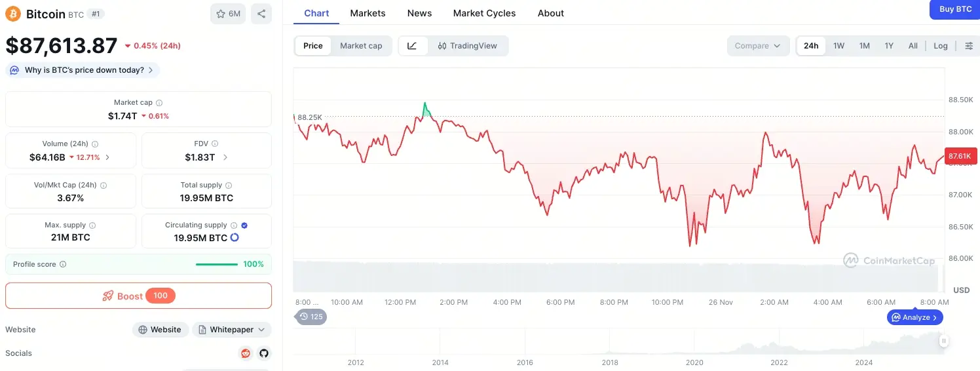Screen dimensions: 980x371
Task: Open the GitHub social link icon
Action: (x=264, y=353)
